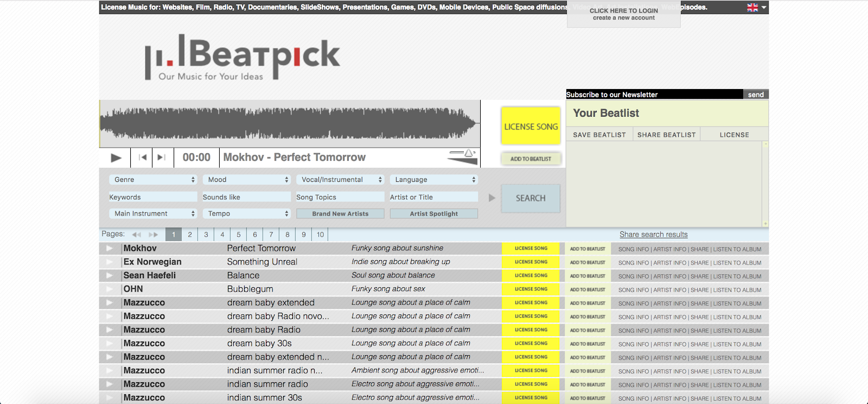Viewport: 868px width, 404px height.
Task: Play the dream baby Radio novo row
Action: pos(110,316)
